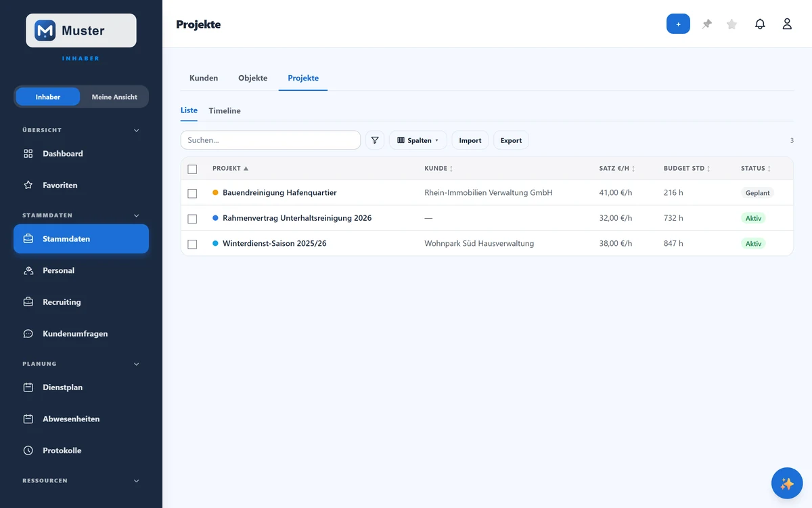Open notifications bell
The height and width of the screenshot is (508, 812).
tap(760, 24)
